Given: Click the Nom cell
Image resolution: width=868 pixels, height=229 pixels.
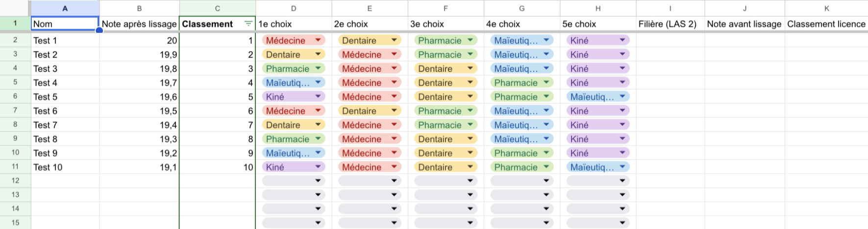Looking at the screenshot, I should click(x=65, y=24).
